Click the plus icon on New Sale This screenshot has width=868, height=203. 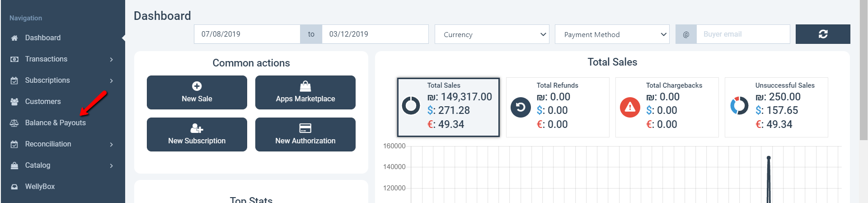click(197, 86)
